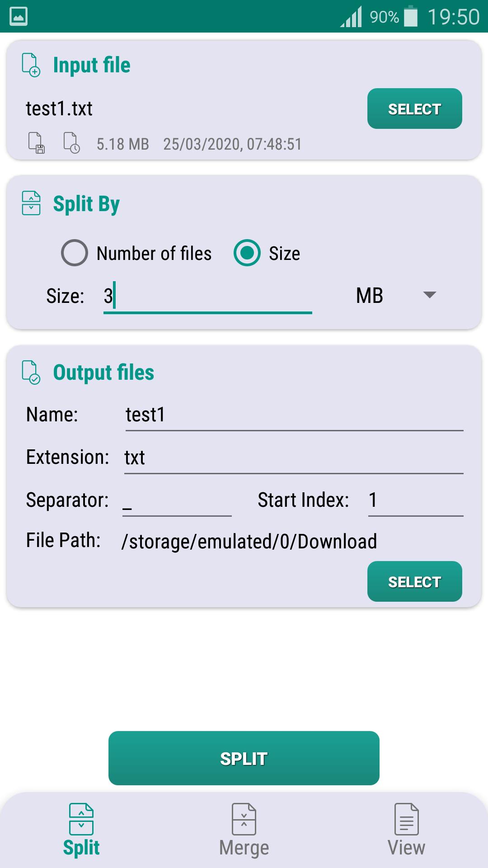Image resolution: width=488 pixels, height=868 pixels.
Task: Click the Split By section icon
Action: 31,203
